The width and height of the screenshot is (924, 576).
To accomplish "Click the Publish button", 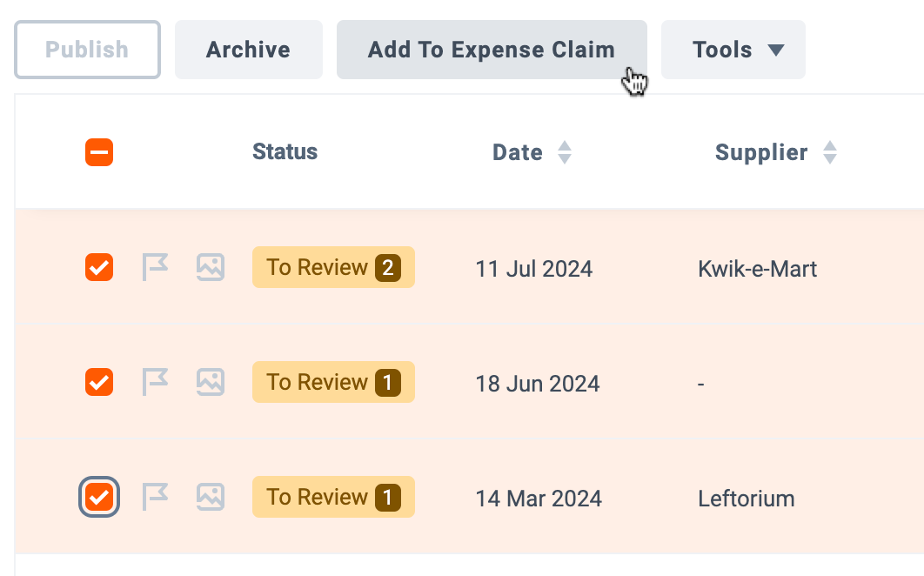I will [x=87, y=50].
